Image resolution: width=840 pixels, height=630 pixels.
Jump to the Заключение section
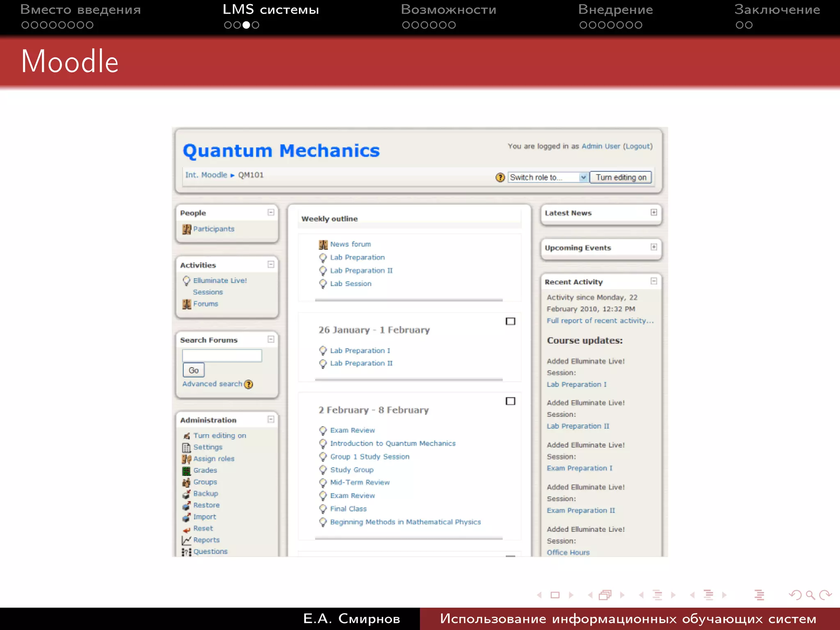click(x=777, y=10)
